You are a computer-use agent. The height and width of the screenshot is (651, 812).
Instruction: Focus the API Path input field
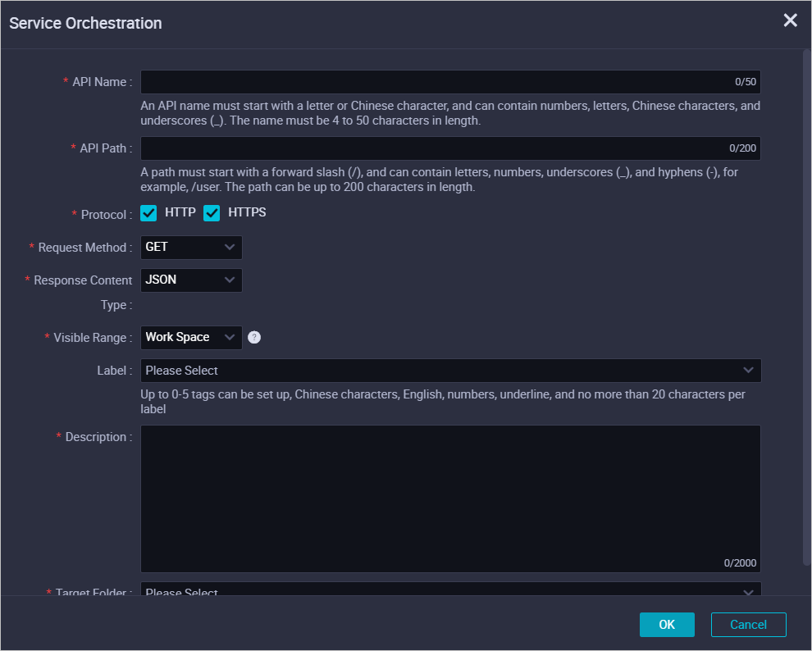point(450,148)
